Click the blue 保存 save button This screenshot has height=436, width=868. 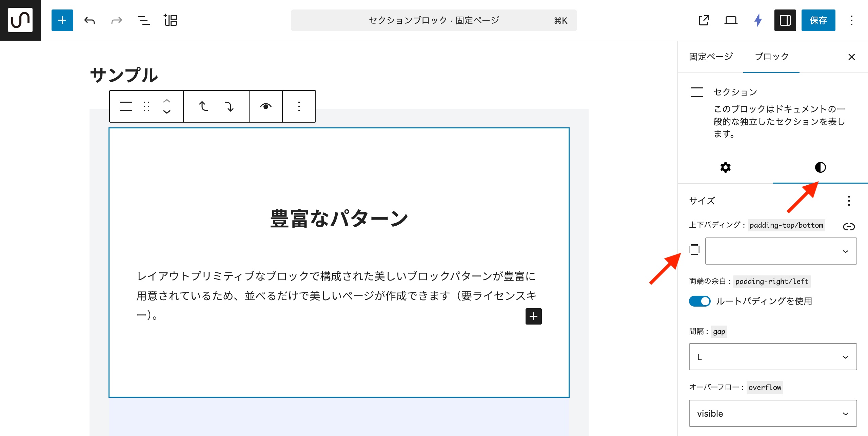tap(818, 20)
